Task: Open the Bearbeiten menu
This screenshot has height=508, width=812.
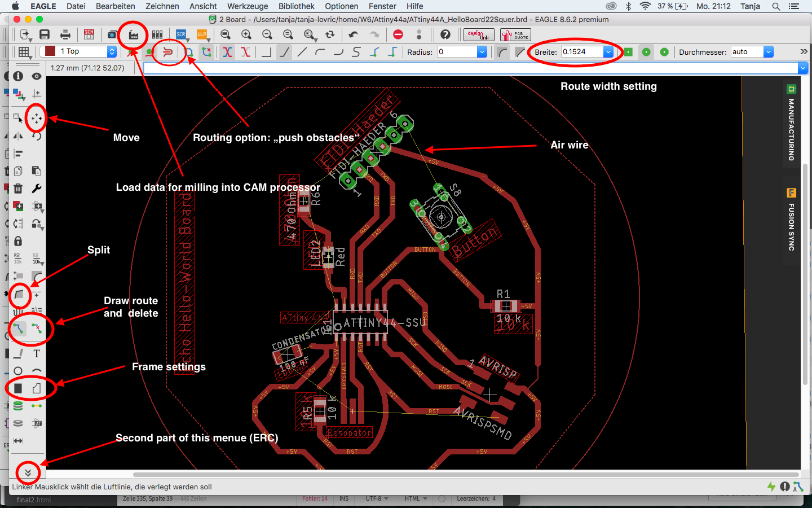Action: (116, 6)
